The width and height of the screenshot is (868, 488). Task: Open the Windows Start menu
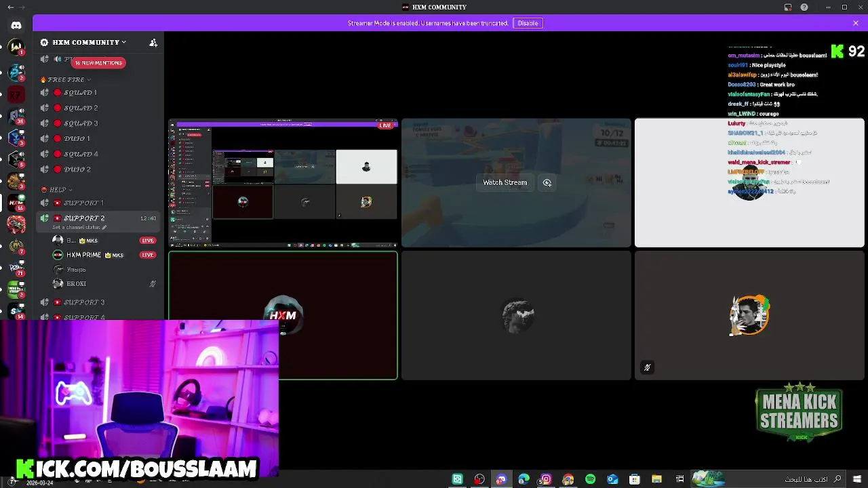click(x=857, y=479)
